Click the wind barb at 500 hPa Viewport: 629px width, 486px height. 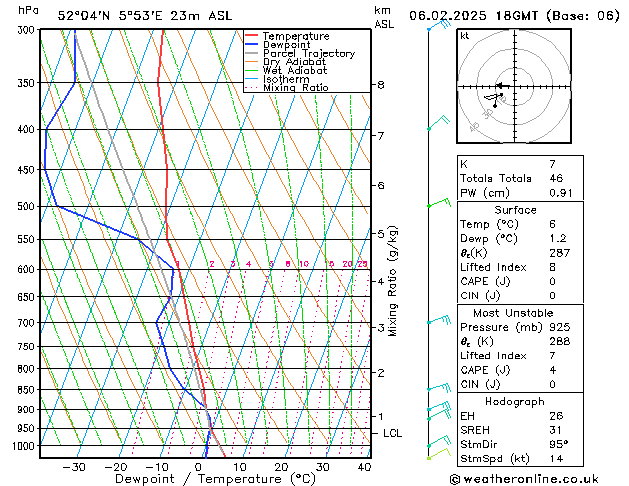(439, 202)
